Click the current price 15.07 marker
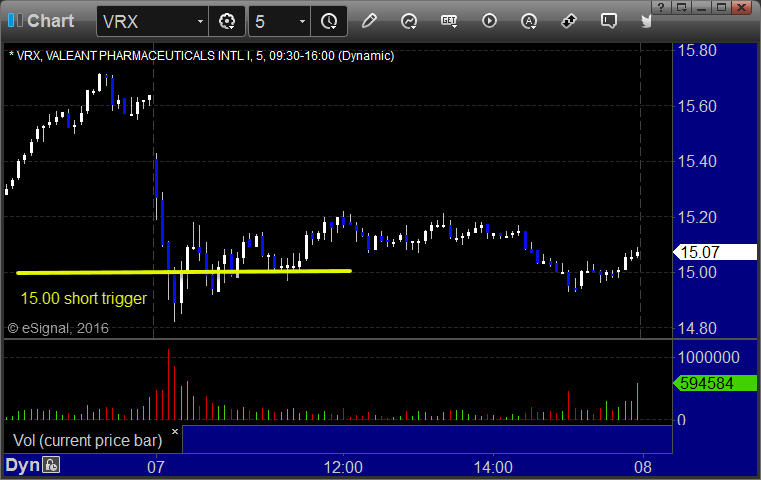 pyautogui.click(x=714, y=252)
